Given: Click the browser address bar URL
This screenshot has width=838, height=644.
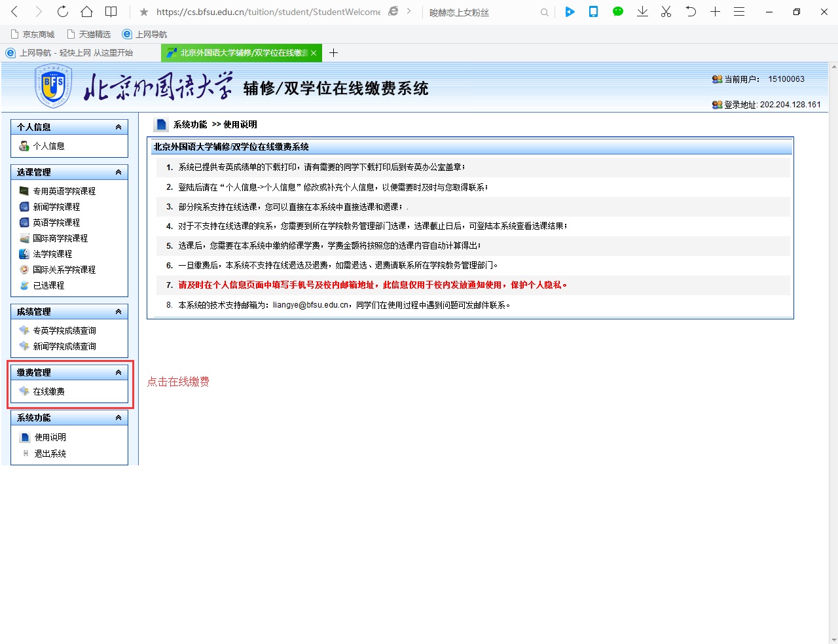Looking at the screenshot, I should [268, 12].
